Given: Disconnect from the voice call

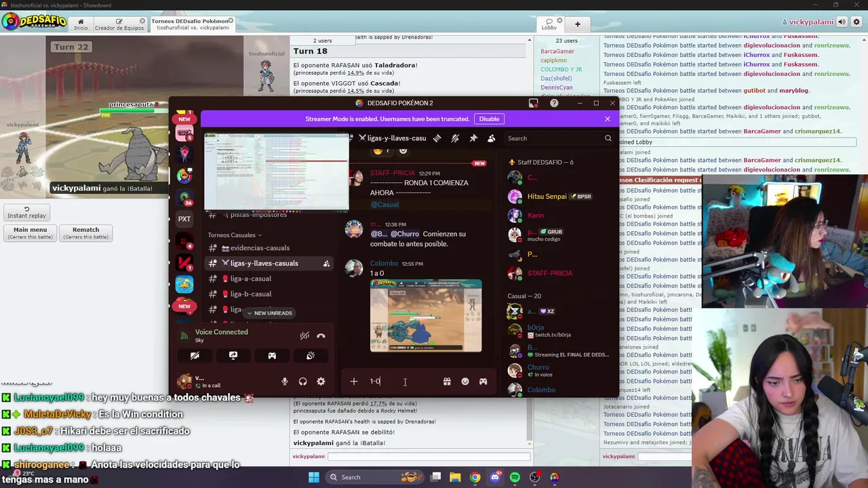Looking at the screenshot, I should (321, 335).
